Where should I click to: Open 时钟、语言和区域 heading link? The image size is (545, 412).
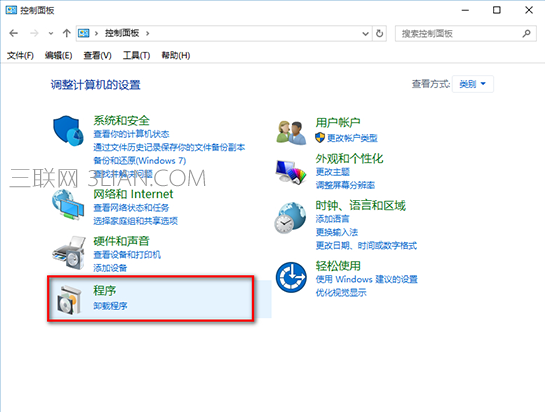360,205
